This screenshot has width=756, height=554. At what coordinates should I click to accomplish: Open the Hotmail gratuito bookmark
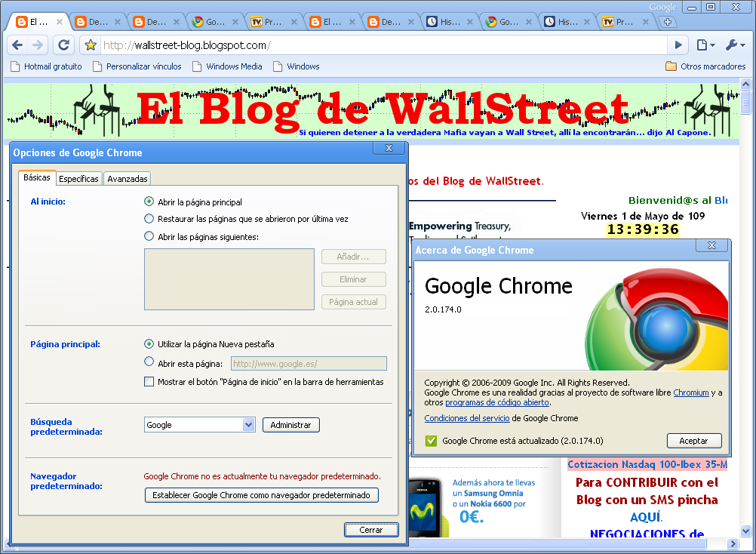(46, 66)
